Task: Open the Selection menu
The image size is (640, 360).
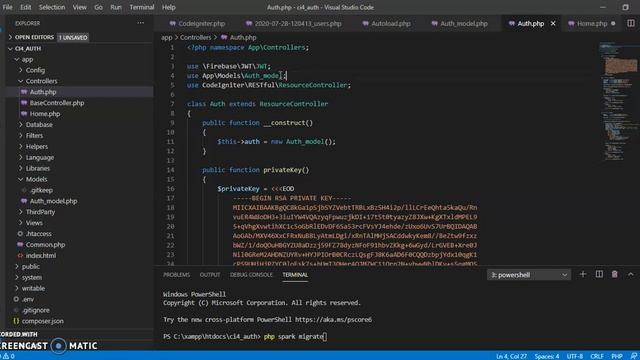Action: 52,7
